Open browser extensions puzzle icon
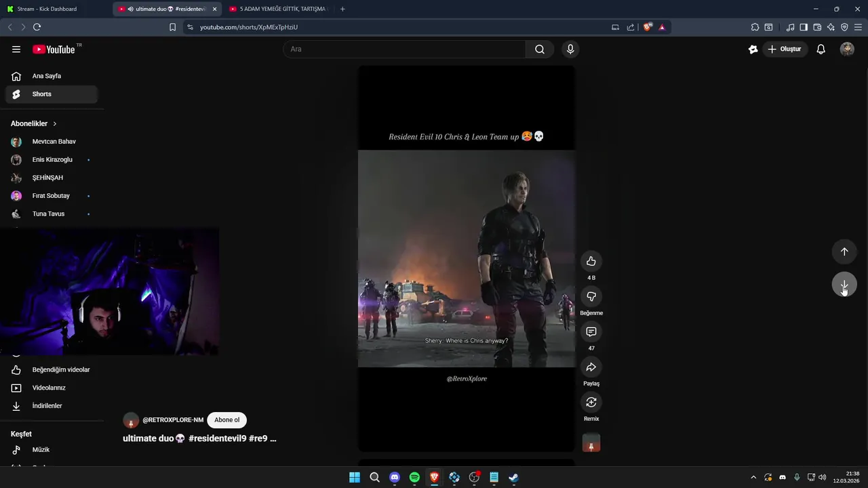The width and height of the screenshot is (868, 488). pos(755,27)
